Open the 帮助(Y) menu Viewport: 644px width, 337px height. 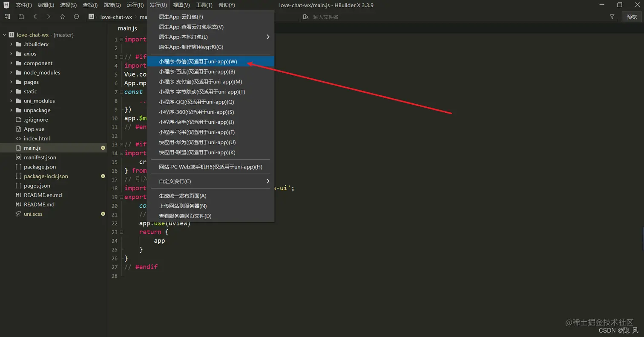tap(227, 5)
